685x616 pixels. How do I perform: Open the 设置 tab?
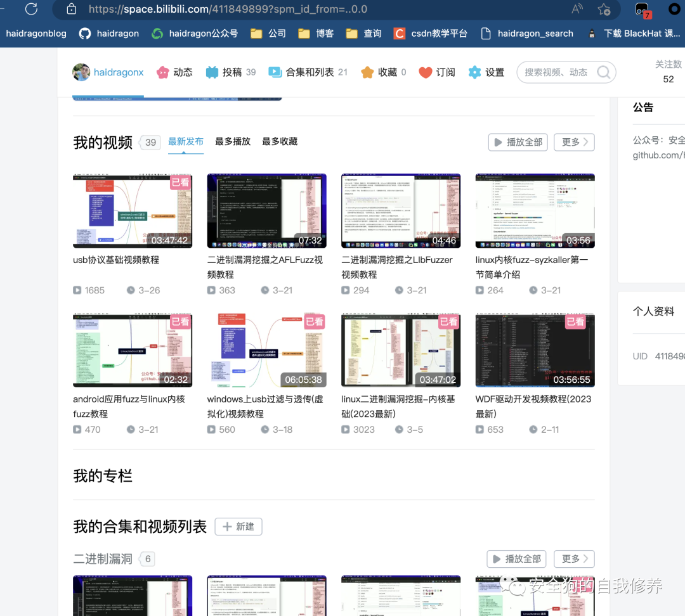(x=486, y=72)
